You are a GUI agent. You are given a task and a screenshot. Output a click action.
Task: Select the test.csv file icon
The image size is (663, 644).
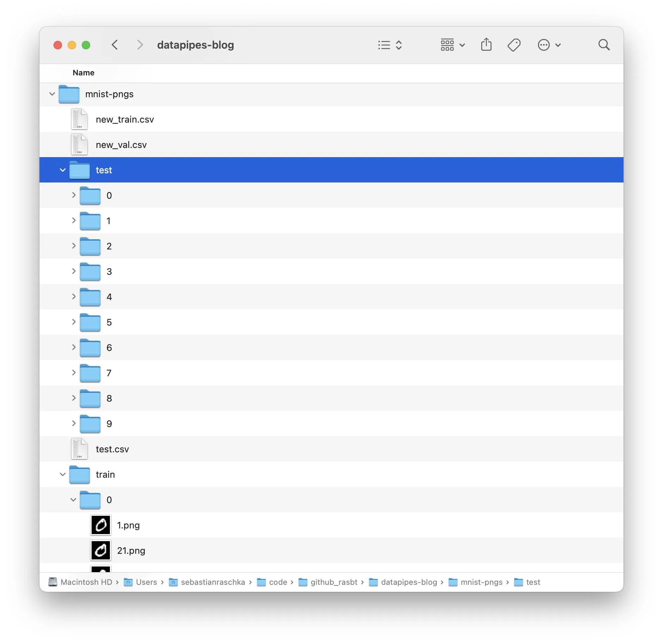pos(79,449)
